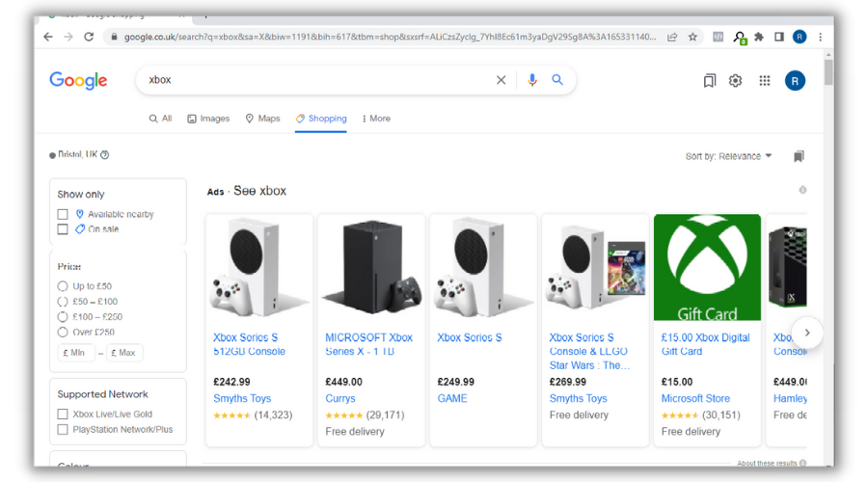Image resolution: width=868 pixels, height=482 pixels.
Task: Reload the page using the refresh icon
Action: [89, 37]
